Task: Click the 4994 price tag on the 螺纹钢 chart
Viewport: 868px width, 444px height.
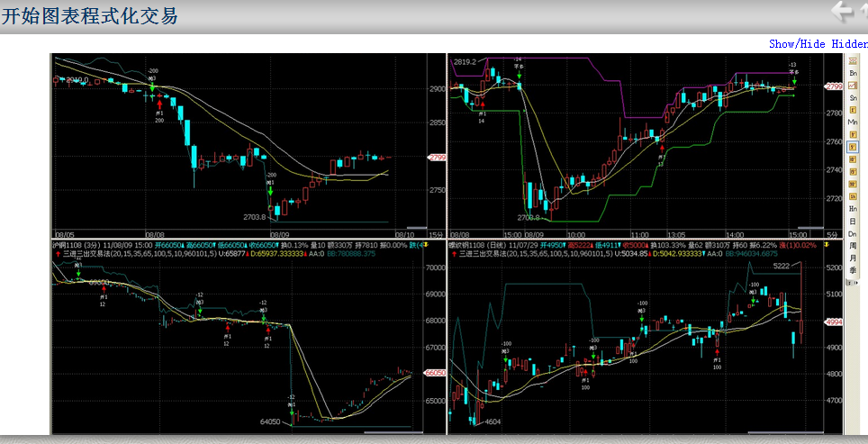Action: pyautogui.click(x=834, y=322)
